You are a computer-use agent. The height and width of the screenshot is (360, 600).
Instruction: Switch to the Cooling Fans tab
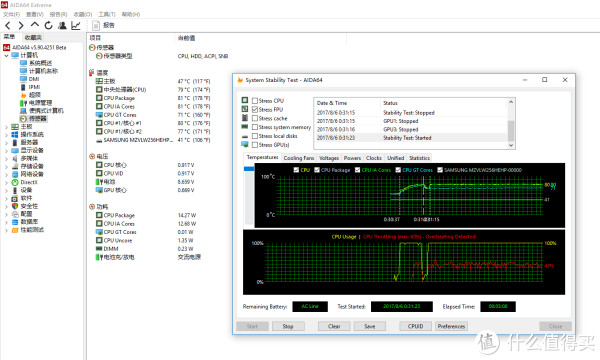[x=299, y=158]
